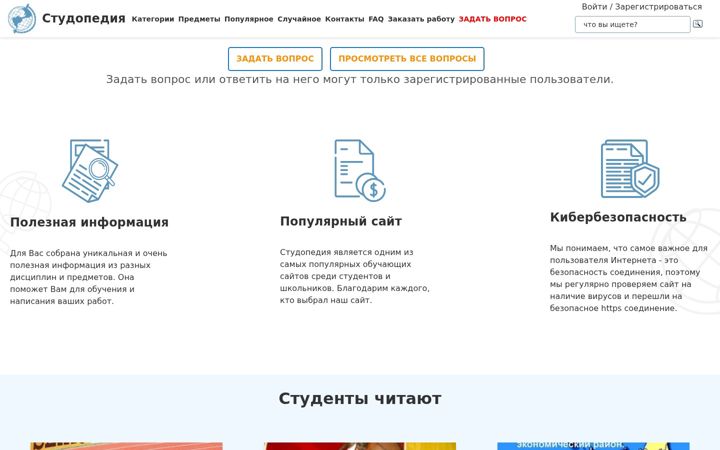
Task: Click the Кибербезопасность heading
Action: [x=618, y=217]
